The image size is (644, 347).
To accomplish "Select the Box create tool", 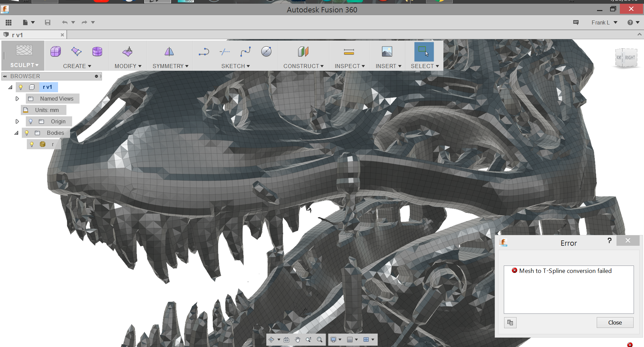I will pos(56,52).
